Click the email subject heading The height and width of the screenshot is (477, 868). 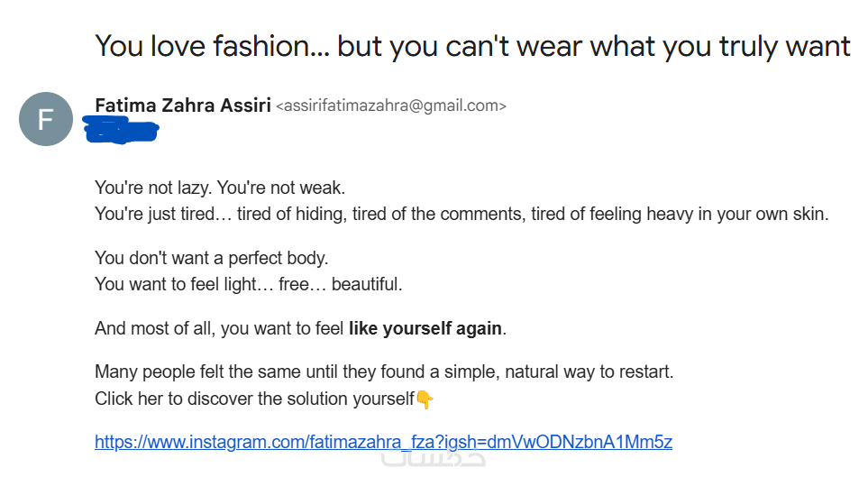472,45
